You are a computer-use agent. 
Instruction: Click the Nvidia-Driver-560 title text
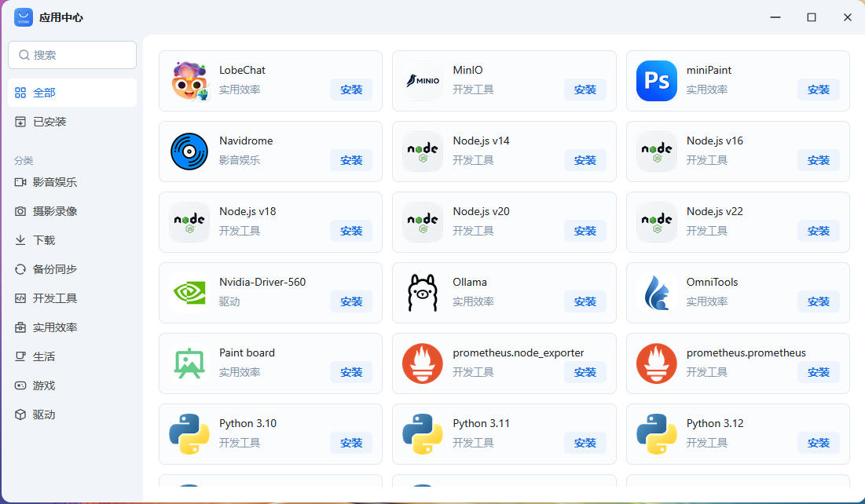point(262,282)
